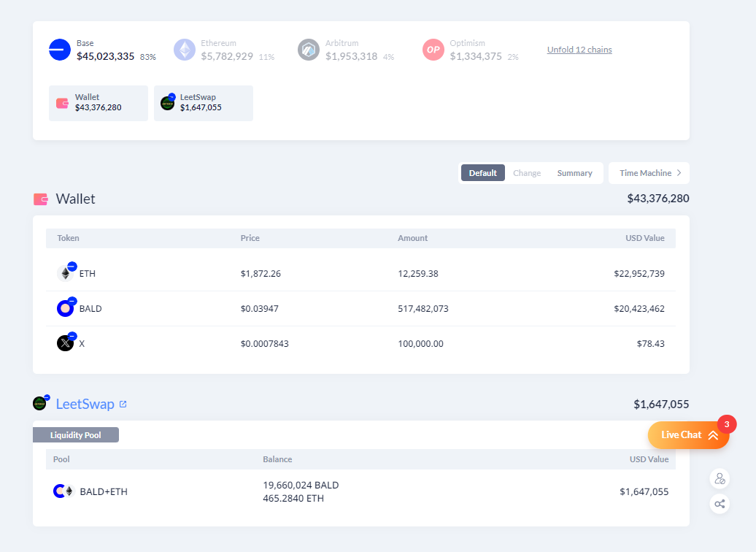Click the X token icon in Wallet

66,343
